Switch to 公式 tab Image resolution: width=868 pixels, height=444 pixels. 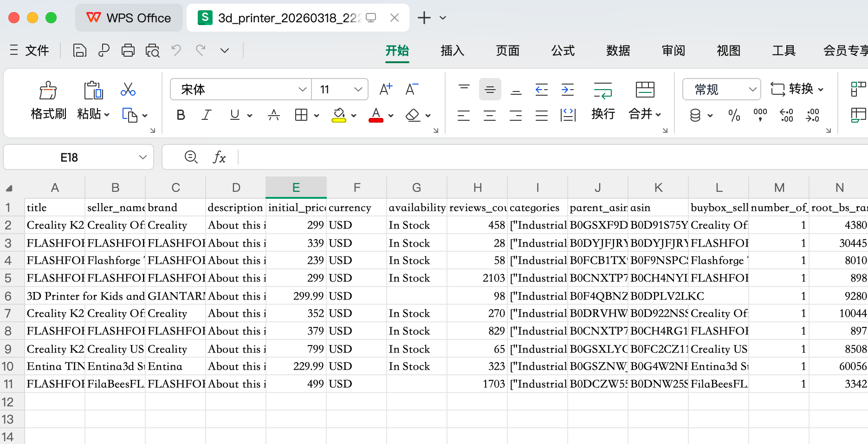(563, 50)
